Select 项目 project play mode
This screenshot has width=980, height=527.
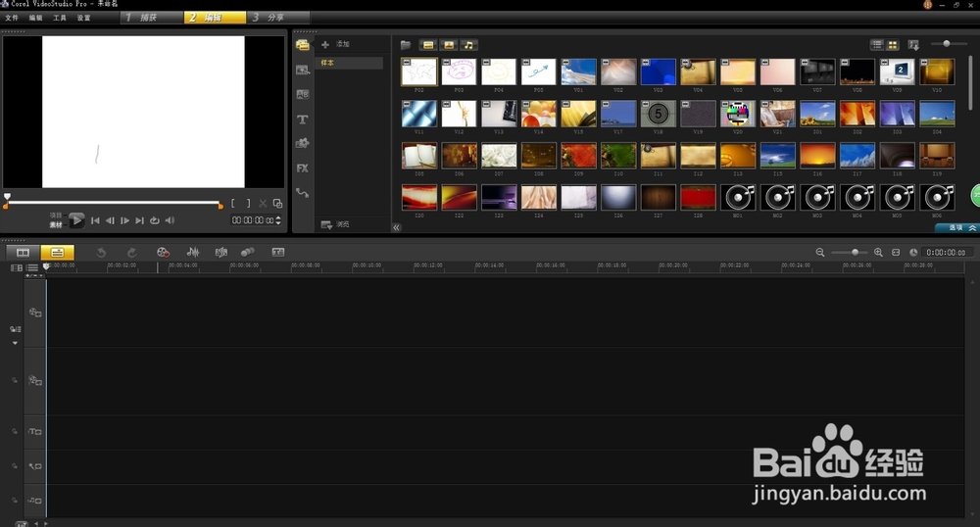(56, 216)
